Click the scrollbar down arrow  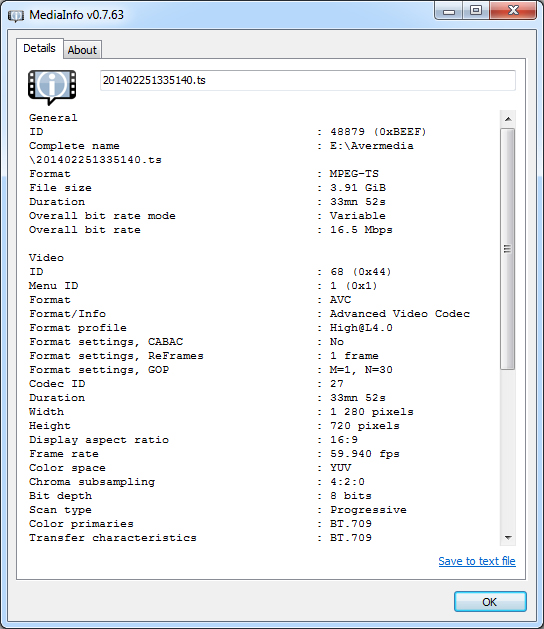coord(508,538)
